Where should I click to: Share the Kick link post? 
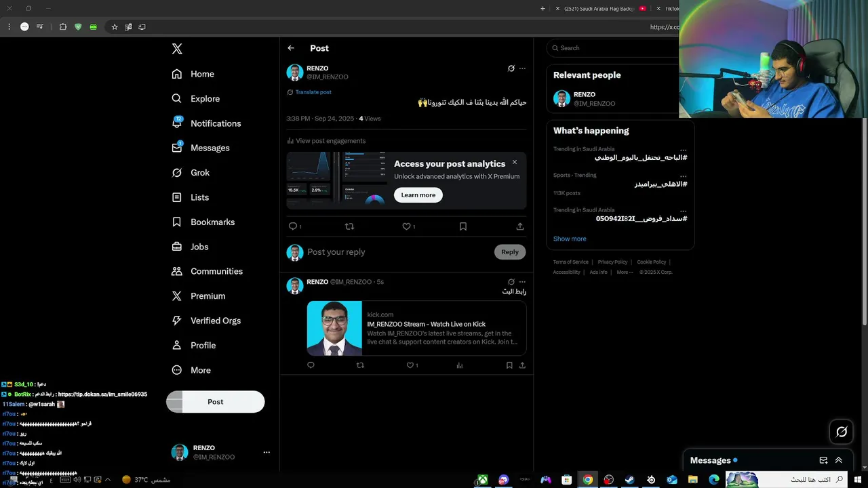tap(522, 365)
